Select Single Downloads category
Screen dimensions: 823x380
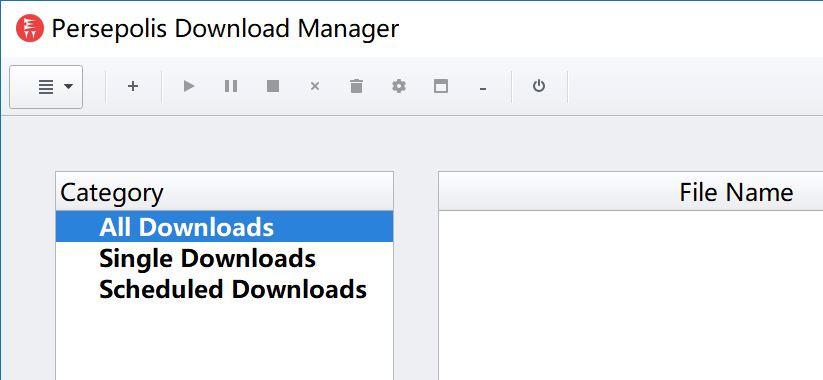coord(225,258)
